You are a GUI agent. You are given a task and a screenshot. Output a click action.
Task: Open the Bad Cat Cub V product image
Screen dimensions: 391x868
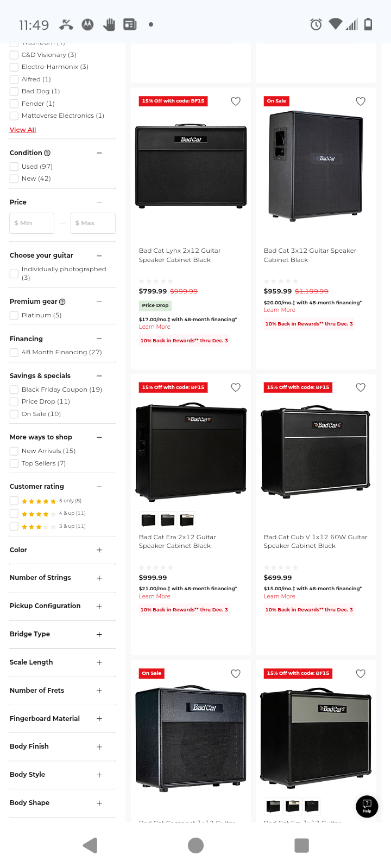click(x=316, y=450)
